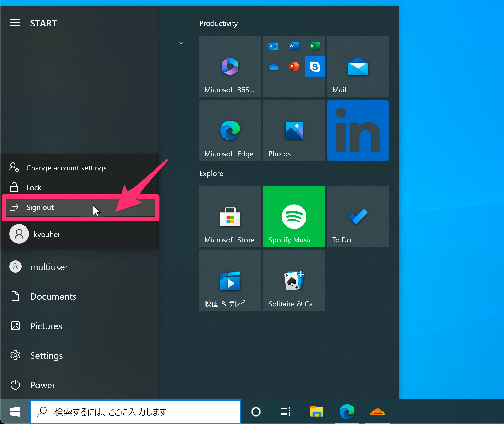Open the Power options
Image resolution: width=504 pixels, height=424 pixels.
pos(79,385)
